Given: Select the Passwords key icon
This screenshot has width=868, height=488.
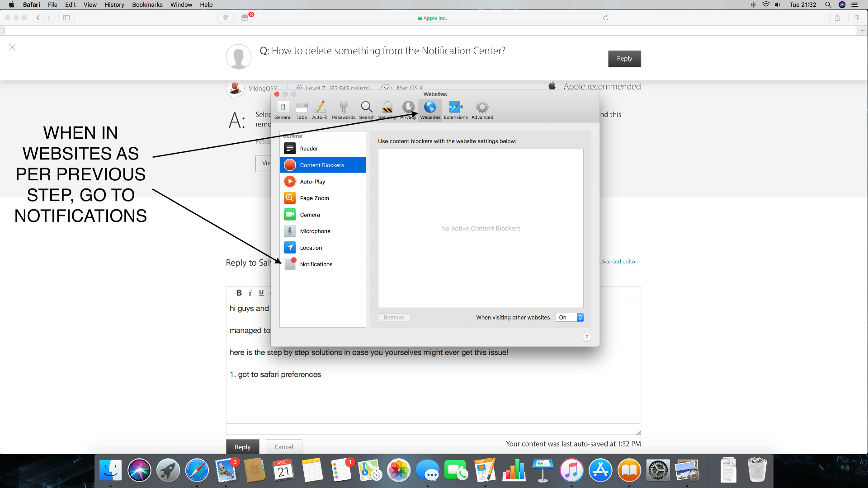Looking at the screenshot, I should 344,110.
